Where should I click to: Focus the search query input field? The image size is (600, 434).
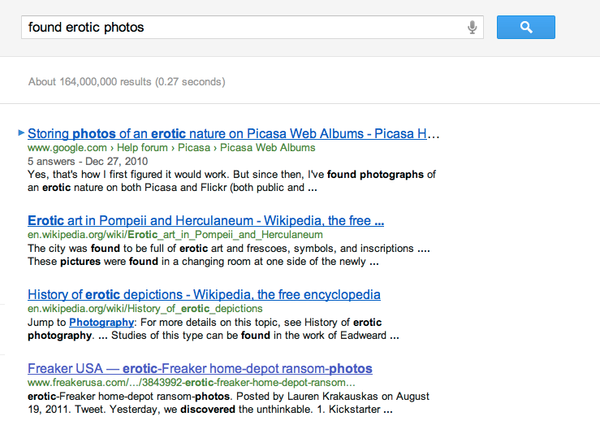coord(240,27)
